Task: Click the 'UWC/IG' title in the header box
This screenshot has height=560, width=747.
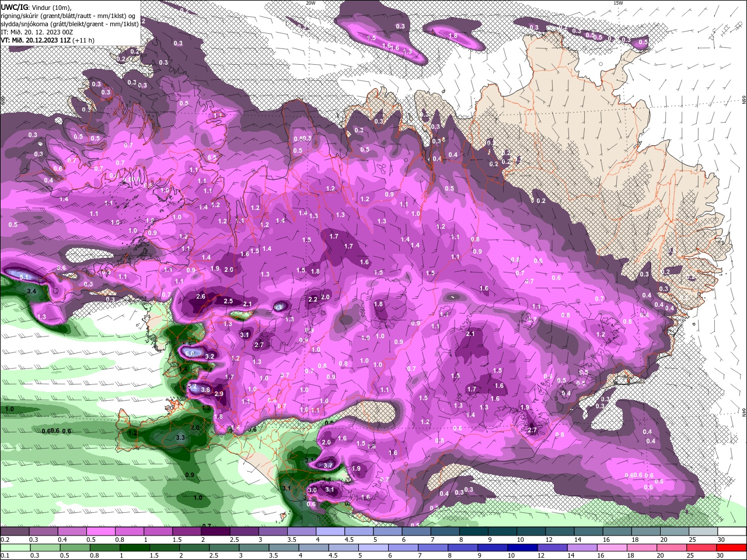Action: [14, 7]
